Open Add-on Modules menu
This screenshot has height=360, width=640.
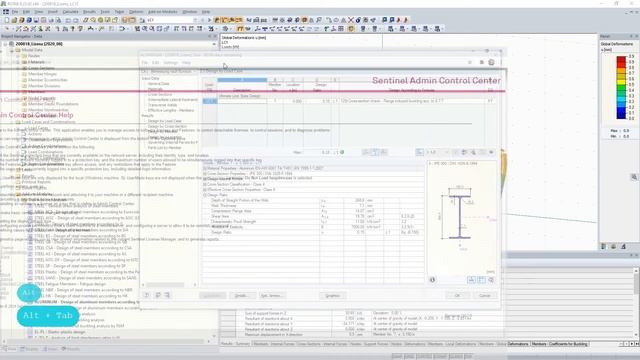click(162, 12)
